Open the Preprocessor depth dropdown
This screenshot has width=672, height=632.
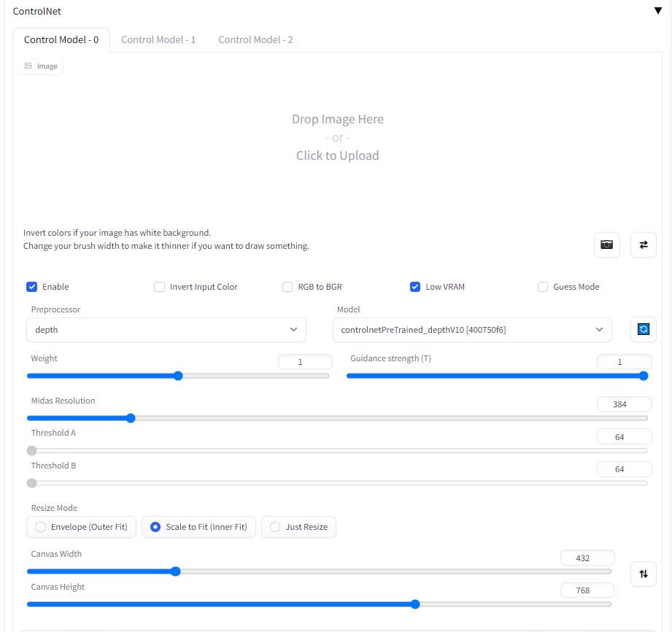166,330
